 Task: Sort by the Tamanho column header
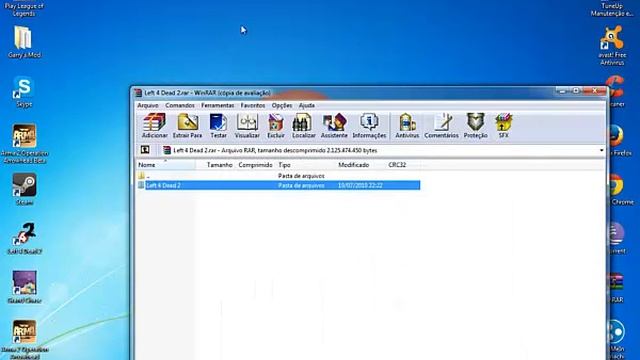tap(215, 165)
